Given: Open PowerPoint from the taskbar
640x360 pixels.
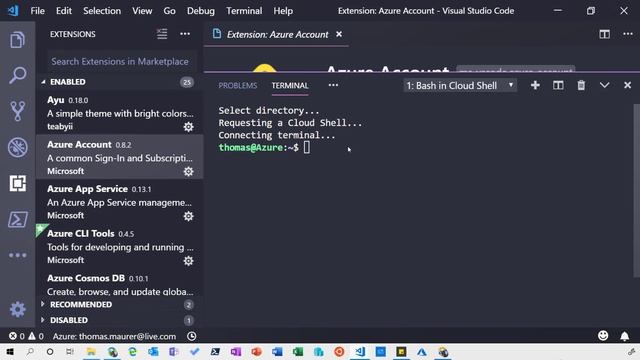Looking at the screenshot, I should (256, 352).
